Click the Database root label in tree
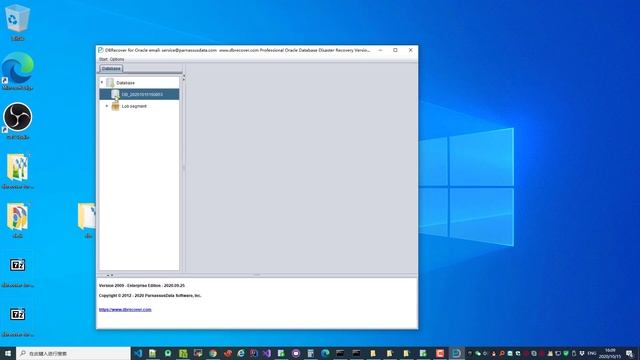Viewport: 640px width, 360px height. 125,83
